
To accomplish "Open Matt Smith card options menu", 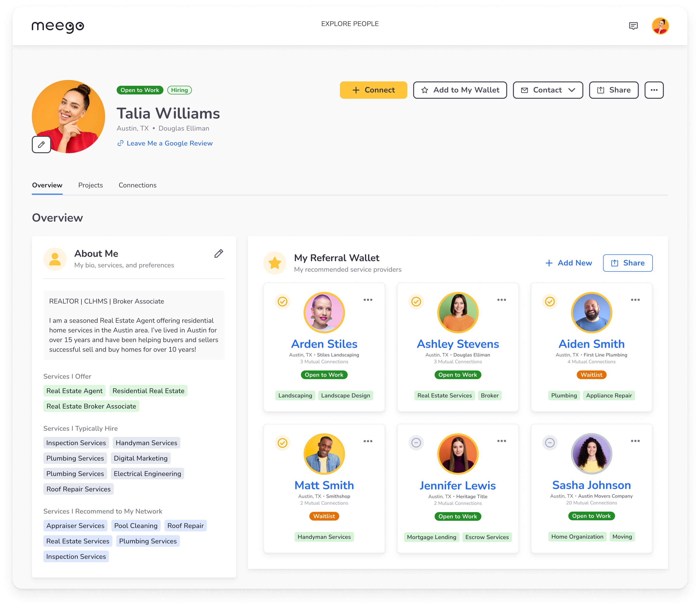I will coord(368,441).
